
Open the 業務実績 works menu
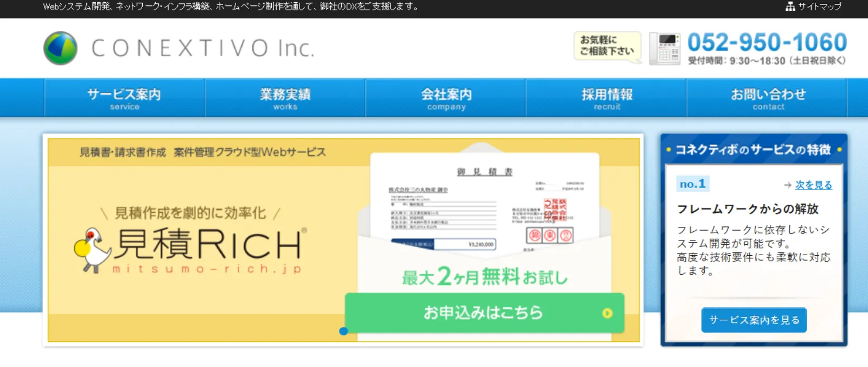pyautogui.click(x=285, y=98)
